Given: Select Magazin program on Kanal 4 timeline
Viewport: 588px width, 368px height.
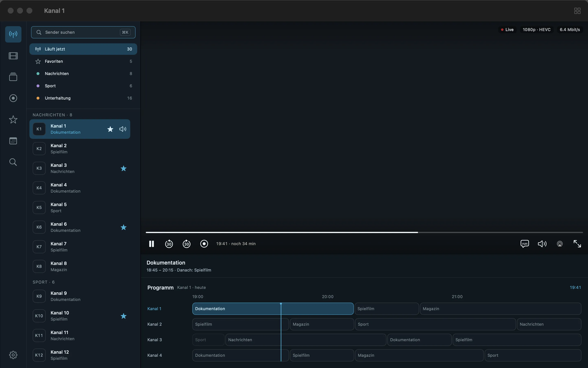Looking at the screenshot, I should 419,355.
